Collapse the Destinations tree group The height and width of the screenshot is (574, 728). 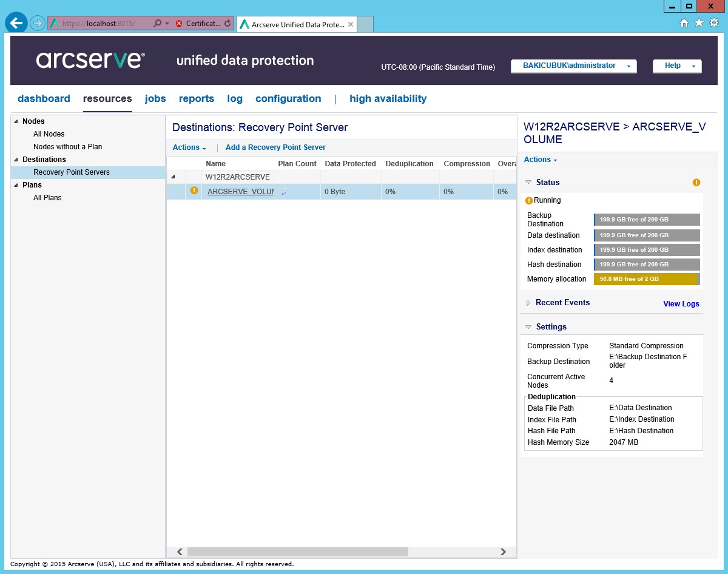coord(16,160)
